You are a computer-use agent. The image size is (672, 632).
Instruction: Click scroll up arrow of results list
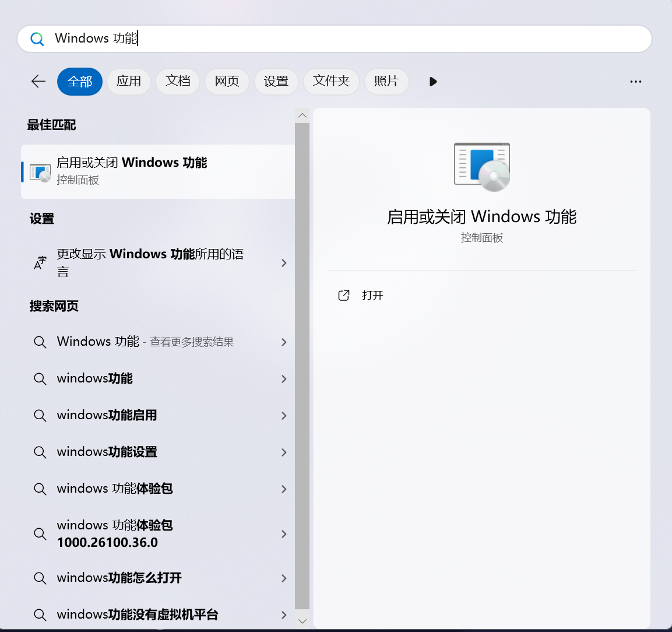302,115
